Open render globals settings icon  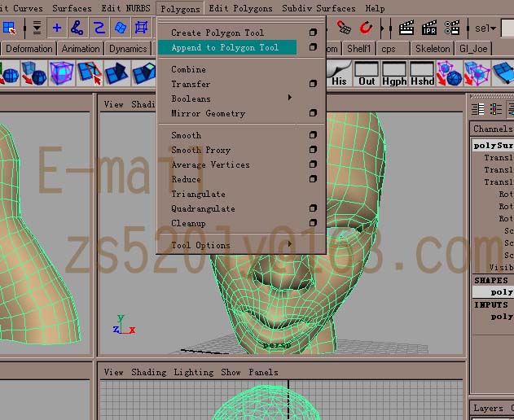click(452, 28)
